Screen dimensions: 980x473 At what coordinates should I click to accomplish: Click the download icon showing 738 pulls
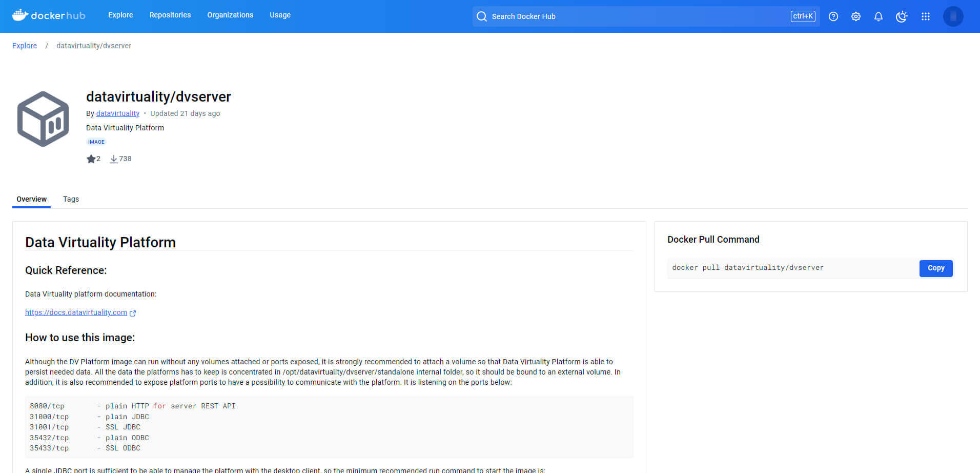114,159
